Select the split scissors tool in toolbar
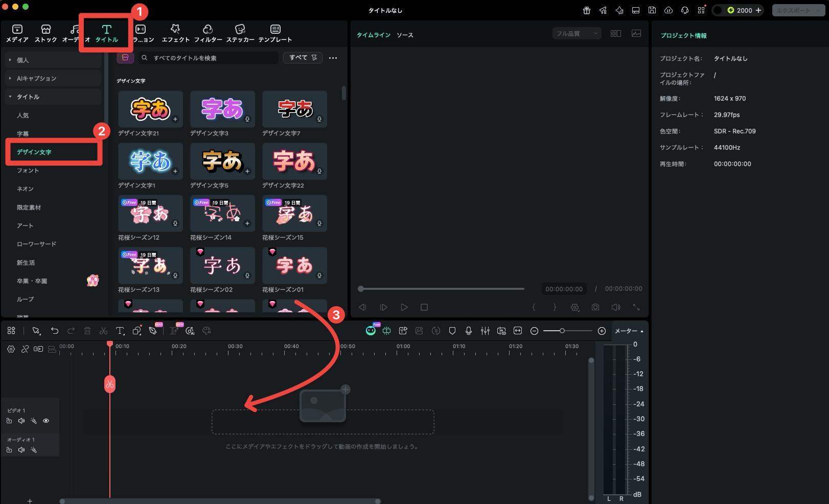Viewport: 829px width, 504px height. pos(103,331)
